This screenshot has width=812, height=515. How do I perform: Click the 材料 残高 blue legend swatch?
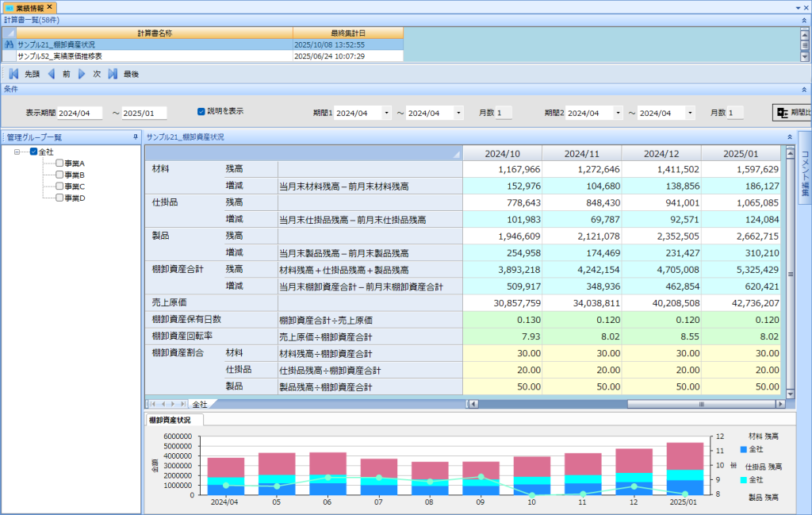click(x=743, y=449)
